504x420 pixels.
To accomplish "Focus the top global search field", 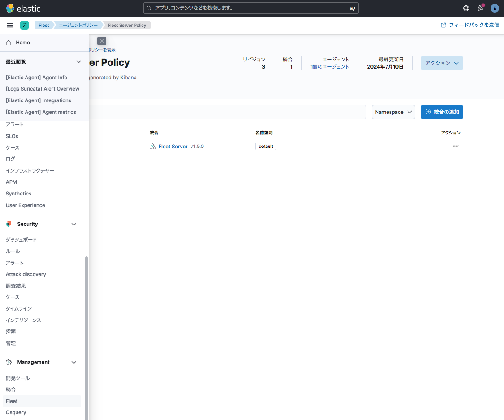I will point(251,8).
